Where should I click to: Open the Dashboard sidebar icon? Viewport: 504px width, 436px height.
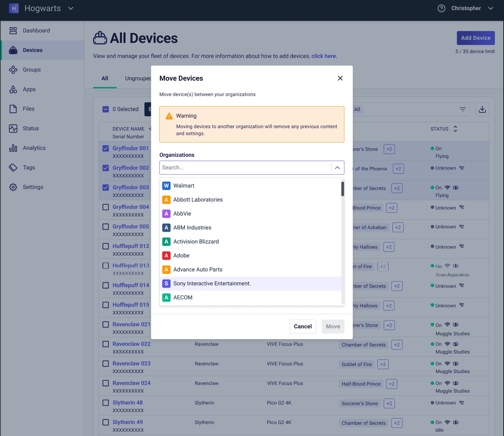click(x=13, y=31)
